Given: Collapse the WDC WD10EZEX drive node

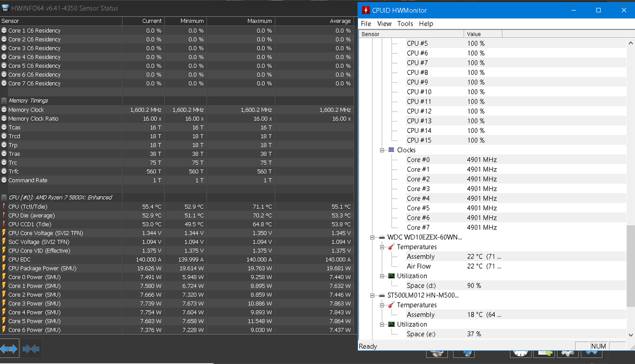Looking at the screenshot, I should (373, 237).
